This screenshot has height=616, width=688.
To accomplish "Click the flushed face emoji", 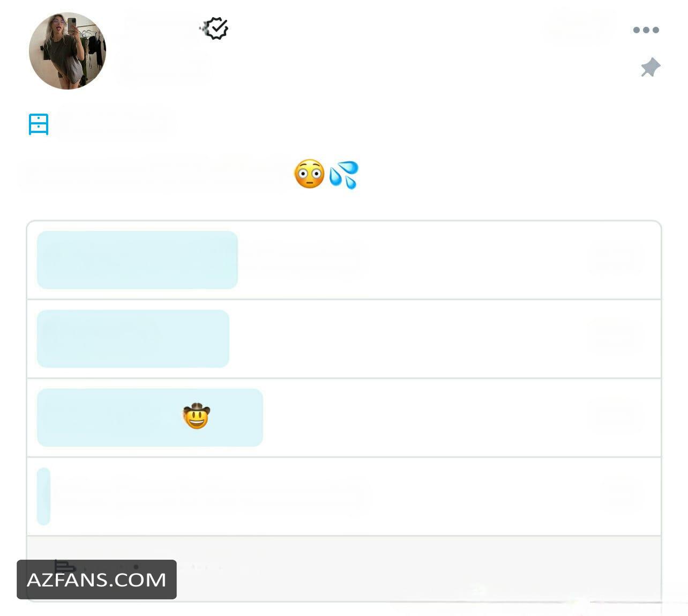I will pos(309,174).
